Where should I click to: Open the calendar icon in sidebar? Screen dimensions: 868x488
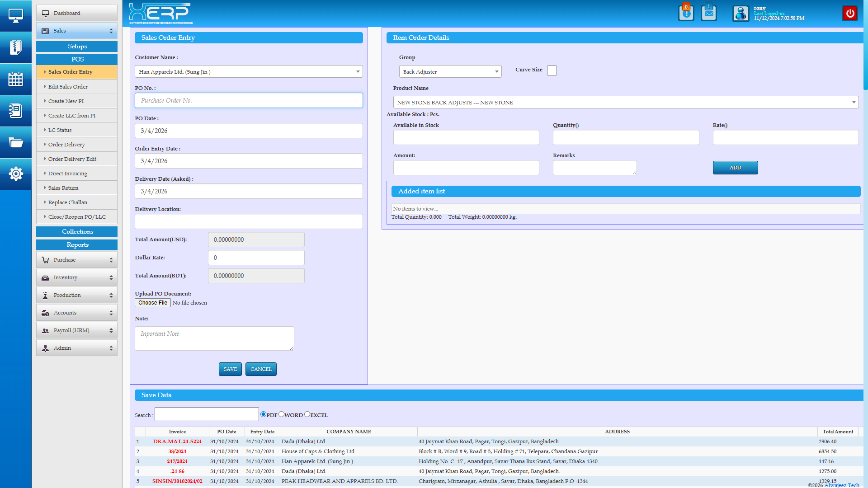15,79
